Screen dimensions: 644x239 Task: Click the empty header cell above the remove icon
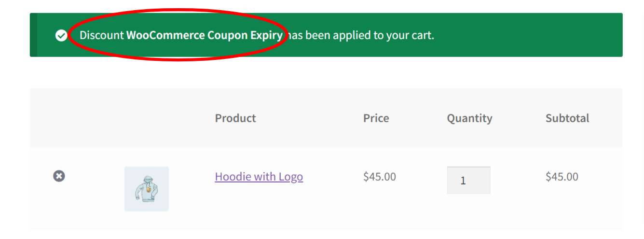pyautogui.click(x=59, y=118)
